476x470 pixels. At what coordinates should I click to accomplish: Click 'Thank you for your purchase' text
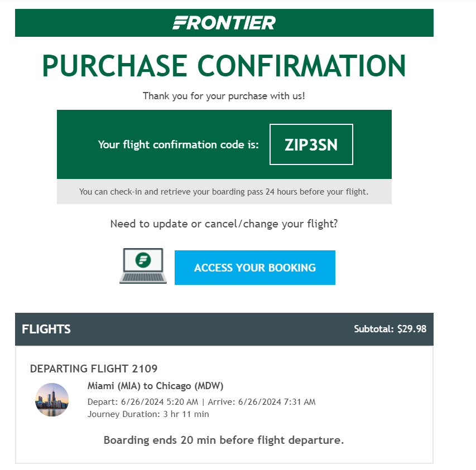(x=224, y=96)
